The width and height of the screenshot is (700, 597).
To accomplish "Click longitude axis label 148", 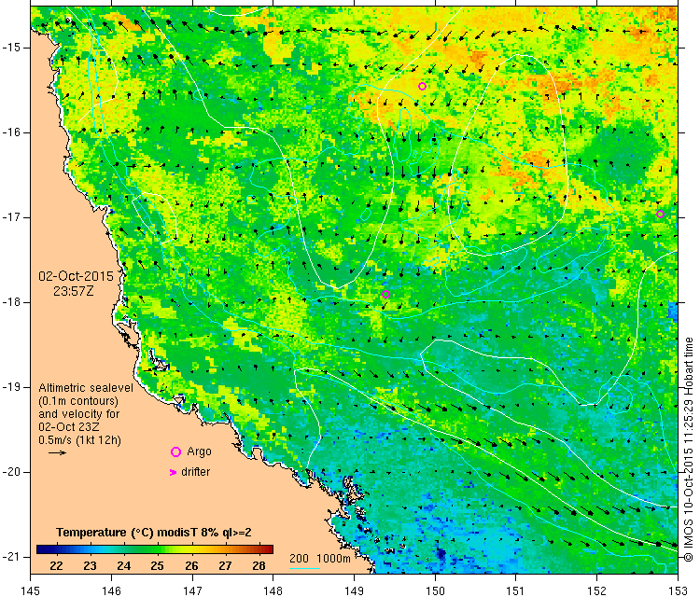I will (273, 590).
